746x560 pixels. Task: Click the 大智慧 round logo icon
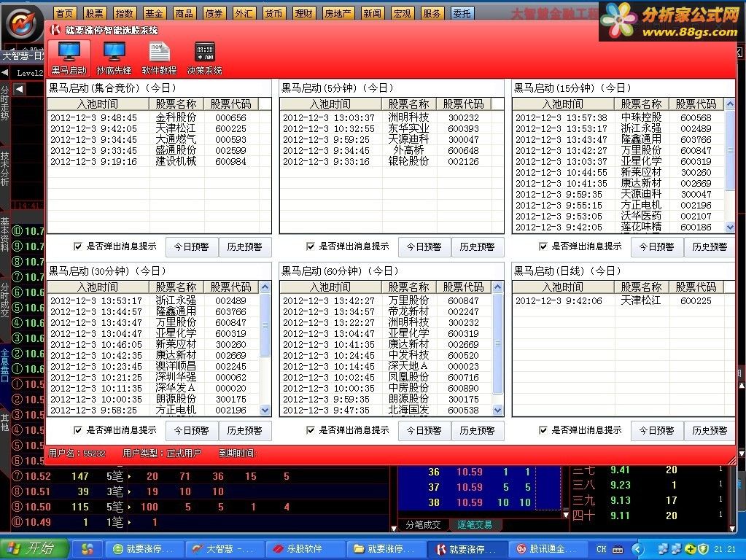[x=23, y=24]
